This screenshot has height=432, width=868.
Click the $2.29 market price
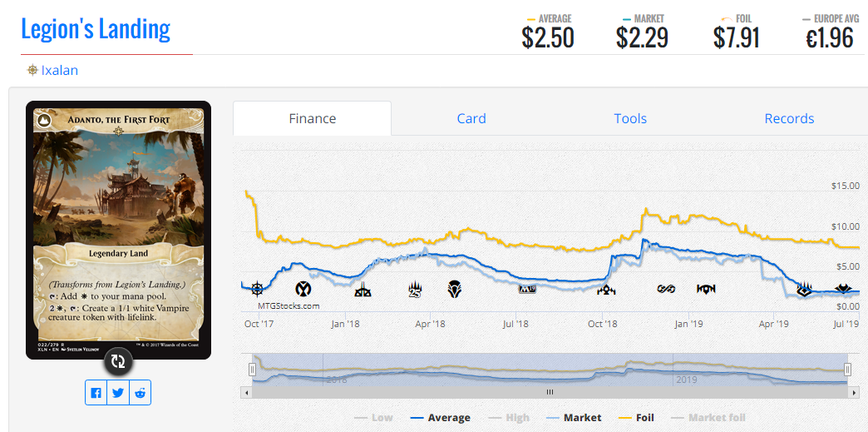pyautogui.click(x=642, y=37)
